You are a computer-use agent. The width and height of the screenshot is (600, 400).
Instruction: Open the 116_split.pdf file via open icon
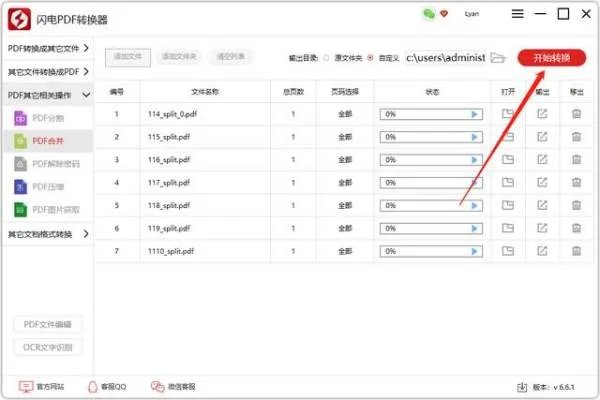tap(508, 159)
